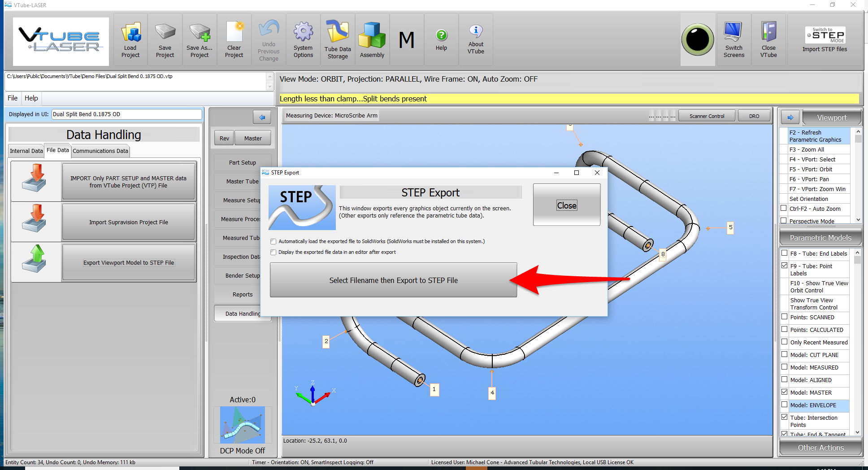Expand the Parametric Models section header
Image resolution: width=868 pixels, height=470 pixels.
point(820,238)
